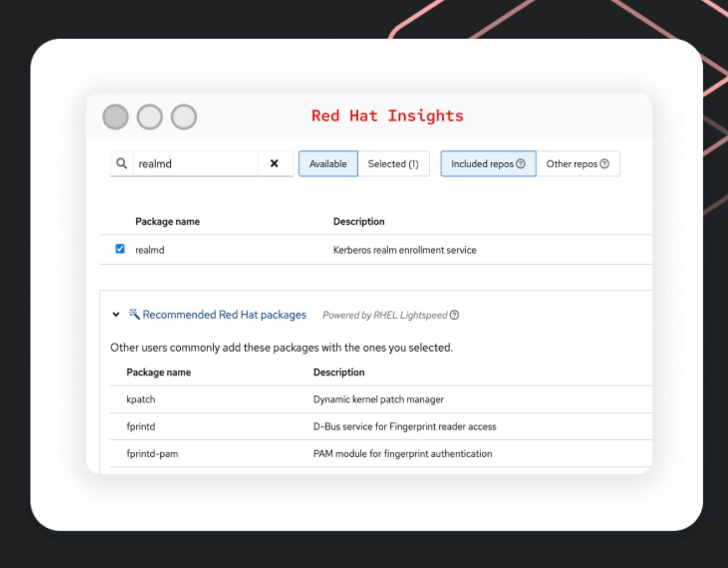Select the Available toggle button

328,164
